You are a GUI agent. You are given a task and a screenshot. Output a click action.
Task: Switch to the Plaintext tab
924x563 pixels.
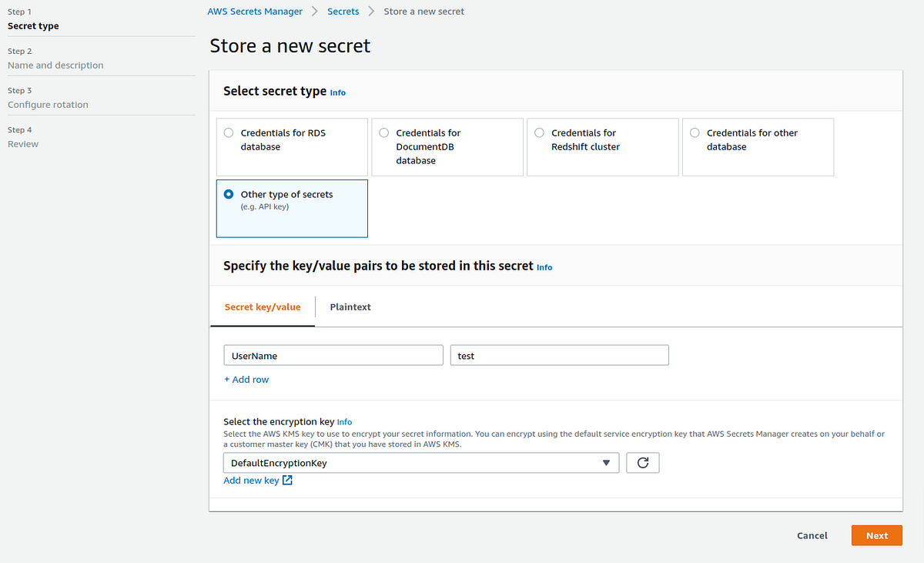click(x=350, y=306)
